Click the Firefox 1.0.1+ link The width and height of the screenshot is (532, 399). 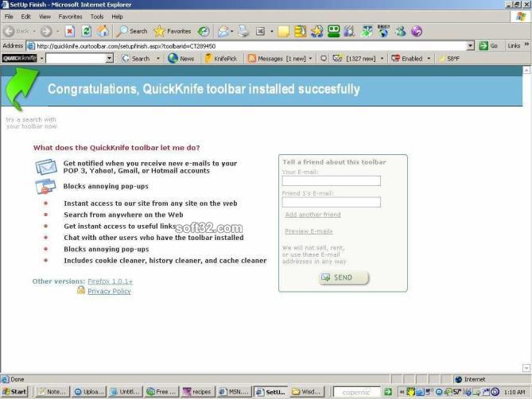(111, 281)
